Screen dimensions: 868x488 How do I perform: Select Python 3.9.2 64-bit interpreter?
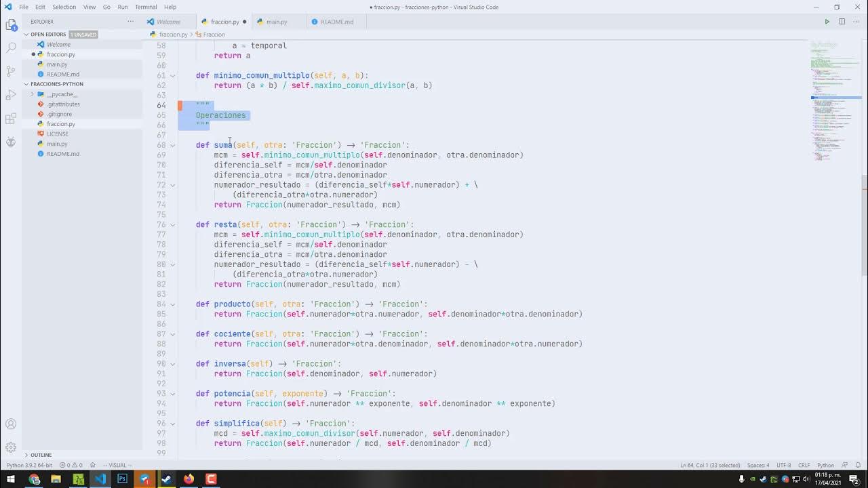(29, 465)
